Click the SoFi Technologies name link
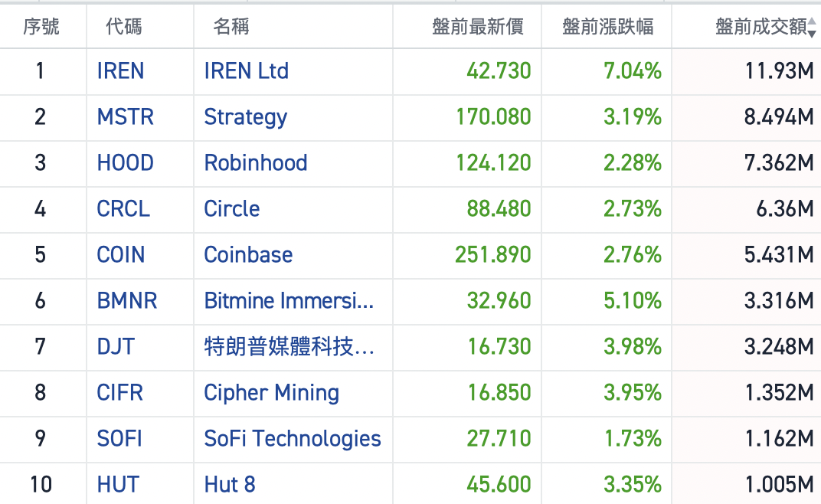This screenshot has width=821, height=504. (x=292, y=439)
